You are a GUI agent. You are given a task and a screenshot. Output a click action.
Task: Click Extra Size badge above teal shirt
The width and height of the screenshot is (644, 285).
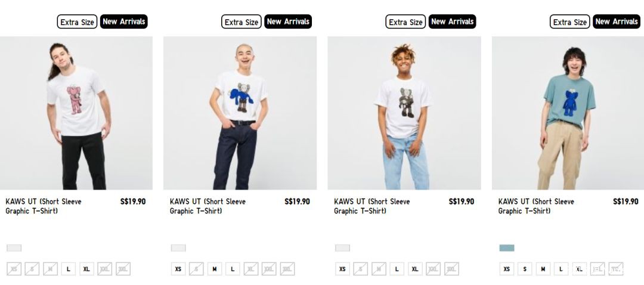(569, 22)
